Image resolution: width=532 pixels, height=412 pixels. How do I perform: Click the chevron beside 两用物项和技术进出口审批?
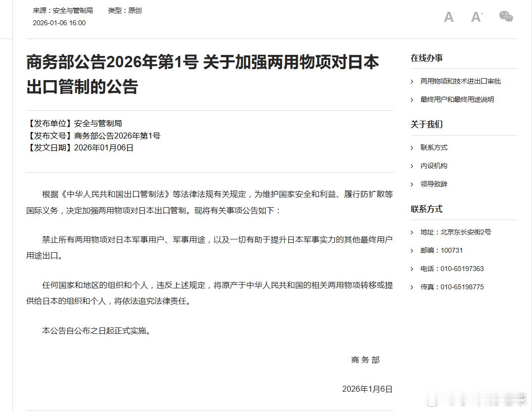(413, 81)
